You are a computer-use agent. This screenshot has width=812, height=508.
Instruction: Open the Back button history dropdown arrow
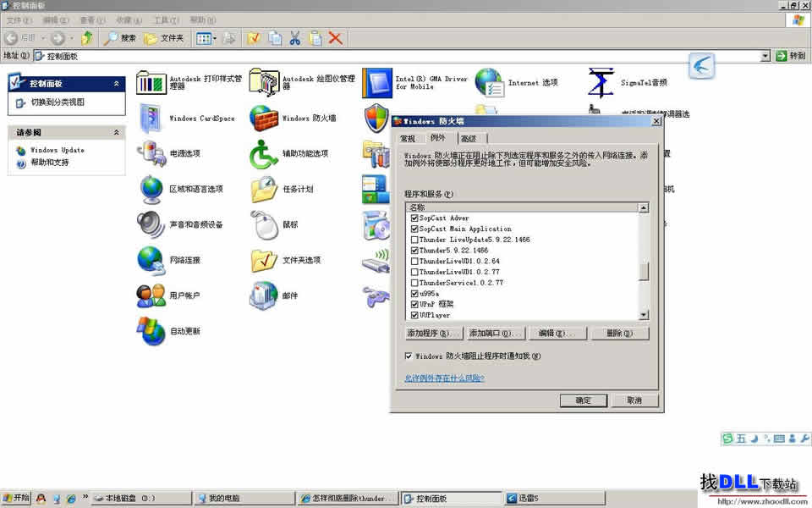[43, 38]
